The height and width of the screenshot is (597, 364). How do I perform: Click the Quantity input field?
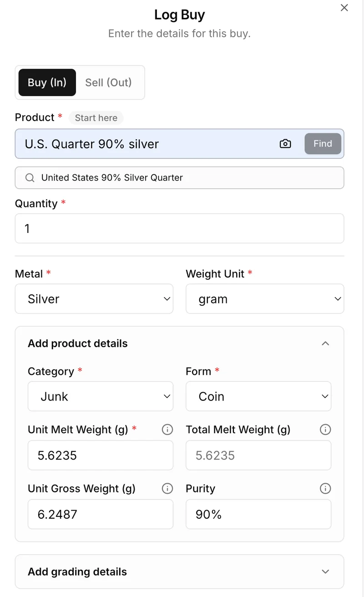[x=179, y=228]
